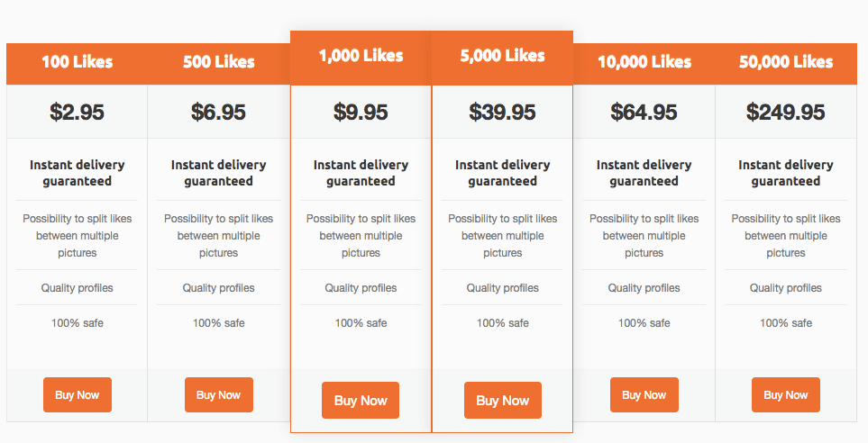This screenshot has width=868, height=443.
Task: Click the $9.95 price
Action: point(361,113)
